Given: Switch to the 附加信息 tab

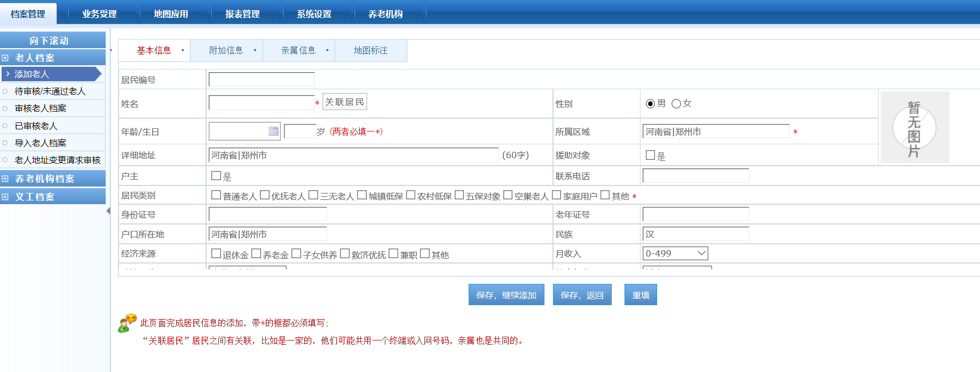Looking at the screenshot, I should 226,51.
